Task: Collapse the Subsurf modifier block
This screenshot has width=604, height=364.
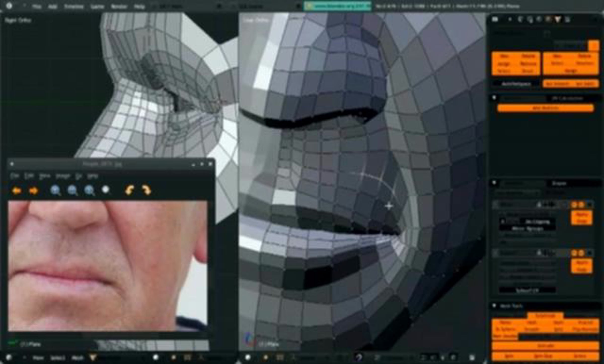Action: click(496, 253)
